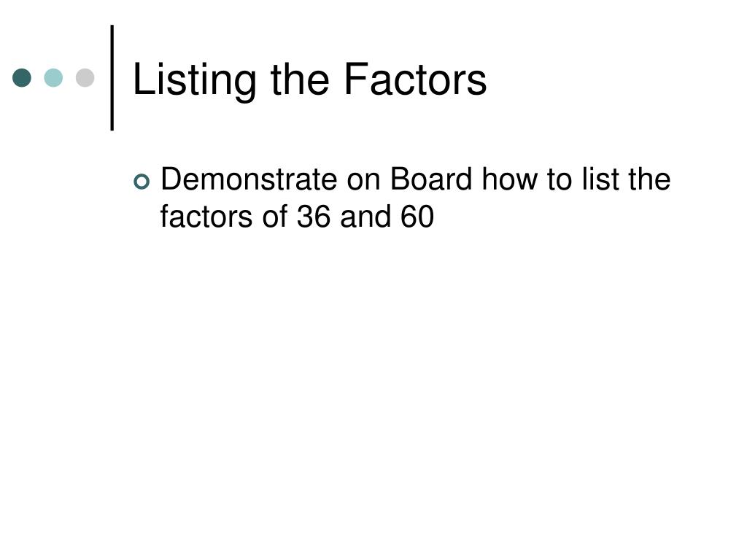Select the hollow bullet ring marker

pyautogui.click(x=142, y=182)
